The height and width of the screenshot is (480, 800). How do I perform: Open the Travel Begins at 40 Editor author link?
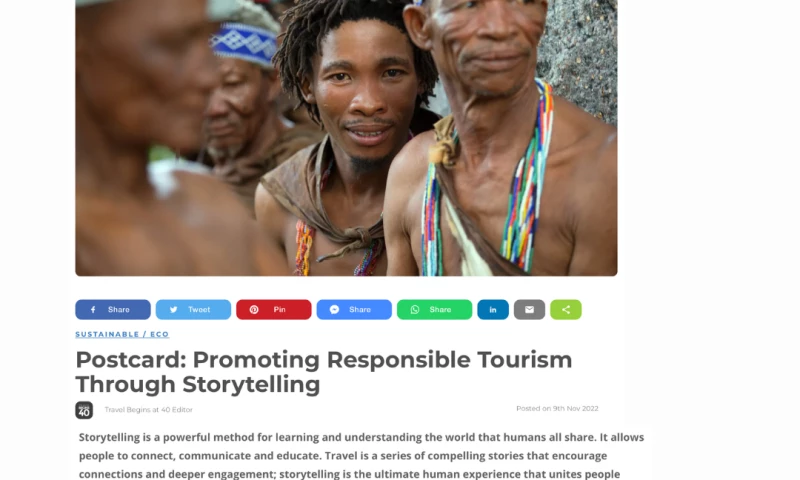pyautogui.click(x=148, y=410)
